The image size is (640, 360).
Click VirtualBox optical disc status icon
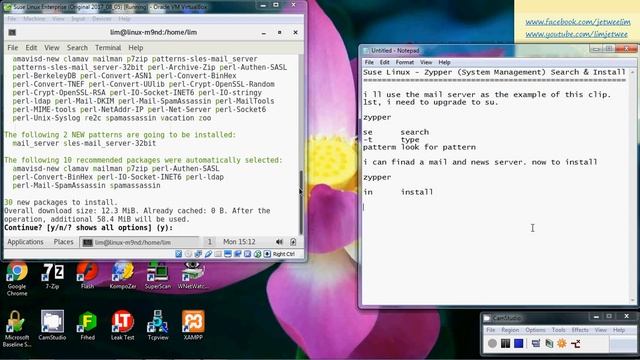coord(188,254)
